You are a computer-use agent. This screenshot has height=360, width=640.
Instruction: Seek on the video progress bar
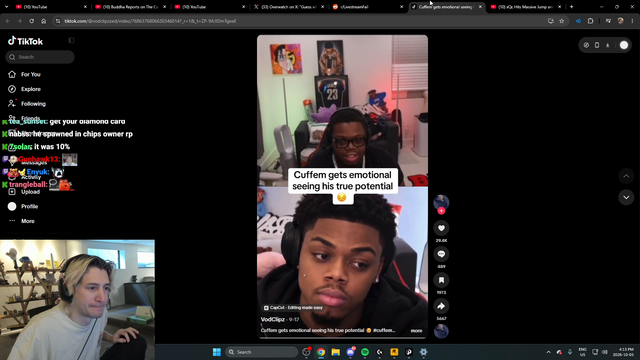pyautogui.click(x=342, y=338)
